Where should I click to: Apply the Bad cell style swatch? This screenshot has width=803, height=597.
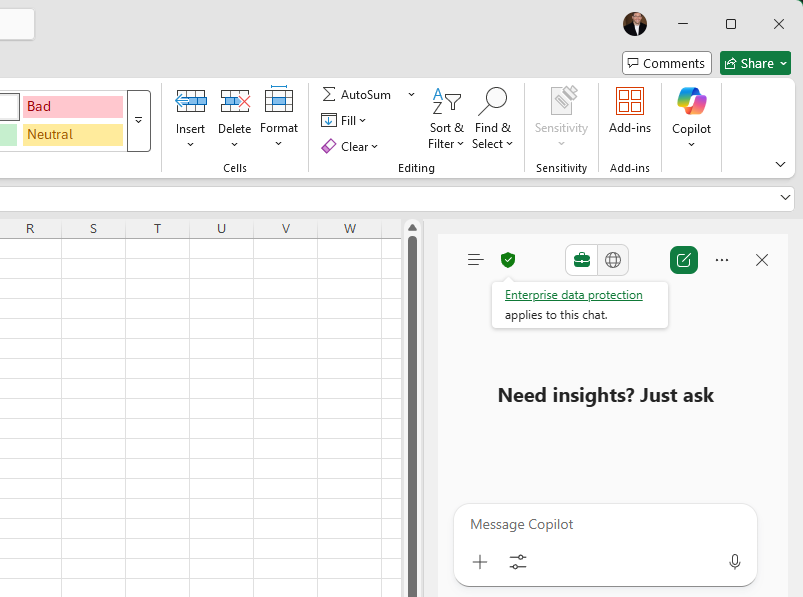pos(72,106)
